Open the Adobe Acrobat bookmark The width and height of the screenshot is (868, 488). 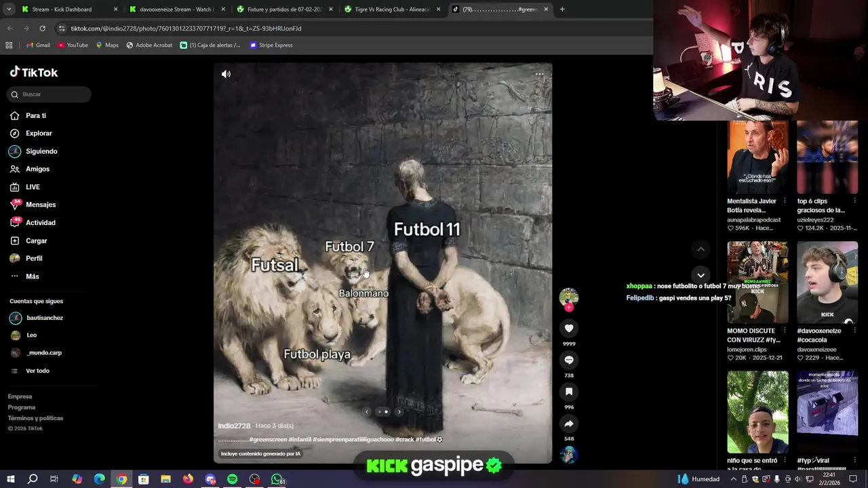[x=149, y=45]
